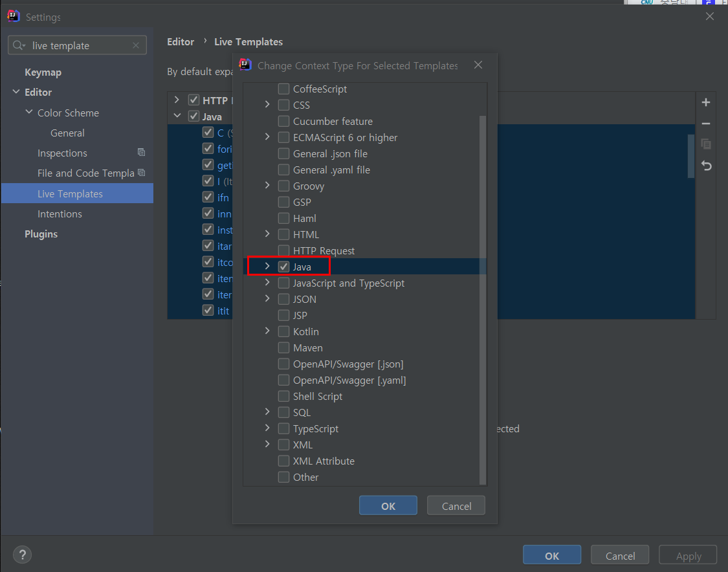Click Settings window Cancel button

click(620, 555)
